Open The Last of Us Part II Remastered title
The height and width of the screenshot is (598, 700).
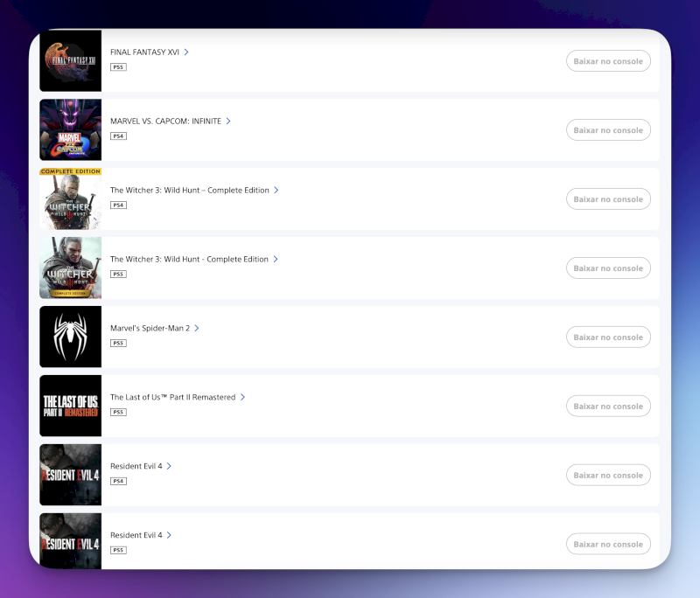172,397
